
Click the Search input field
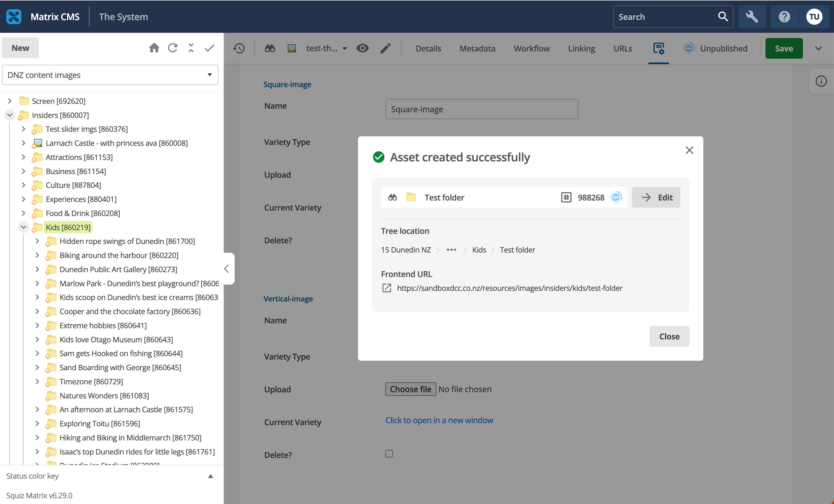665,17
